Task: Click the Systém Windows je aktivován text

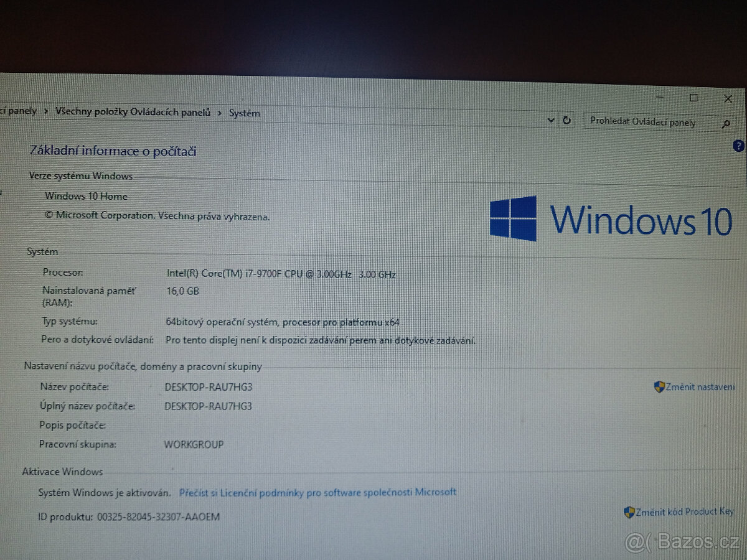Action: [x=104, y=493]
